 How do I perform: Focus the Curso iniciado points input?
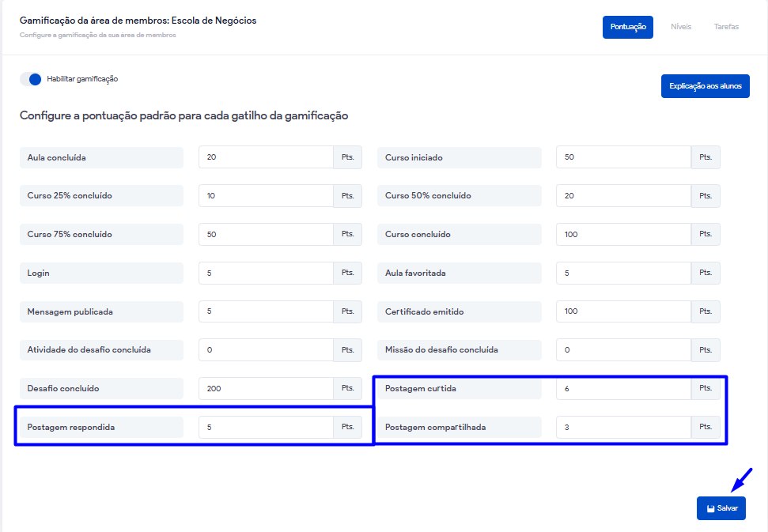coord(622,157)
